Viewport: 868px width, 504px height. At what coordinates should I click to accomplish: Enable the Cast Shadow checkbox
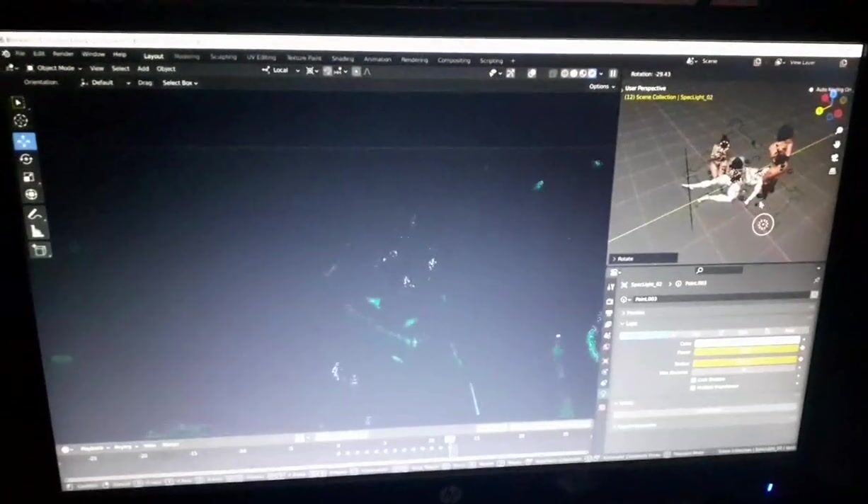click(694, 379)
